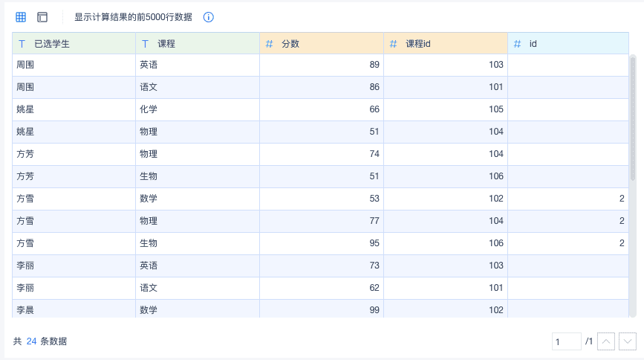This screenshot has width=644, height=360.
Task: Click number type icon of 分数 column
Action: click(269, 44)
